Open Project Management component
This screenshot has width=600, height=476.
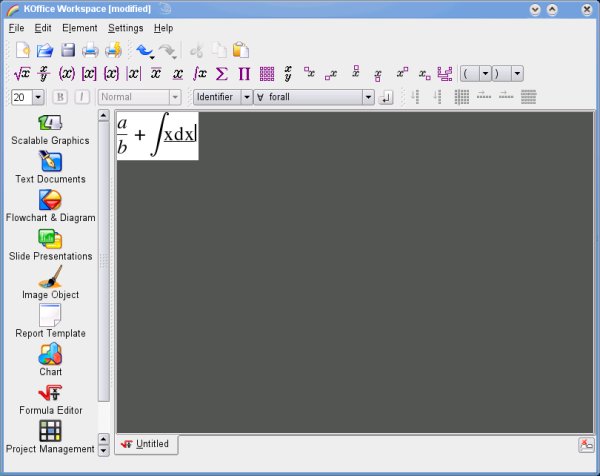50,437
